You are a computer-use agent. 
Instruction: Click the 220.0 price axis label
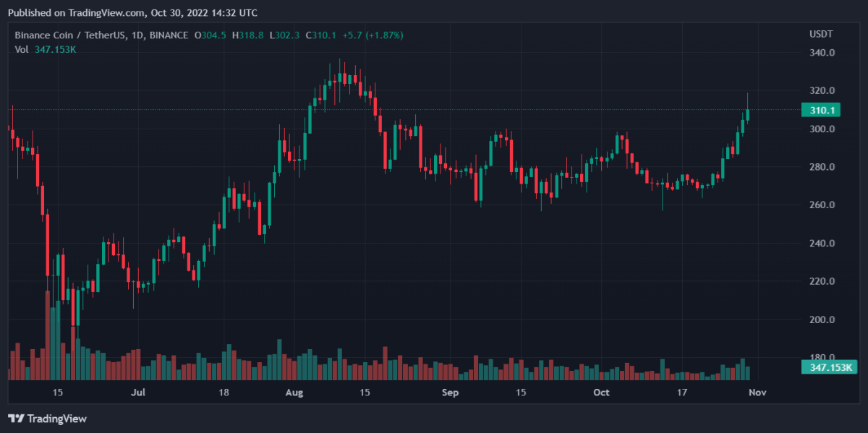point(824,281)
